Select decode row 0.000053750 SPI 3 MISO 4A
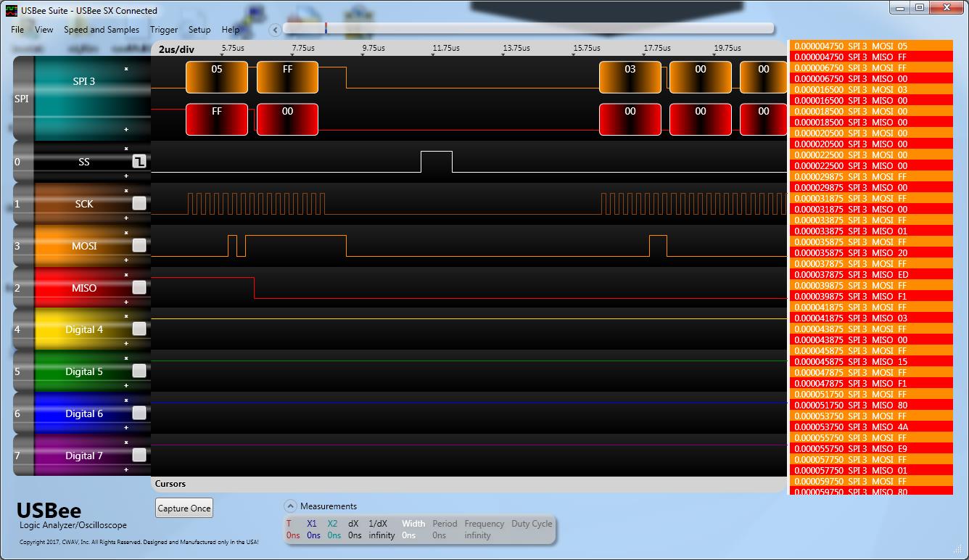969x560 pixels. 870,427
